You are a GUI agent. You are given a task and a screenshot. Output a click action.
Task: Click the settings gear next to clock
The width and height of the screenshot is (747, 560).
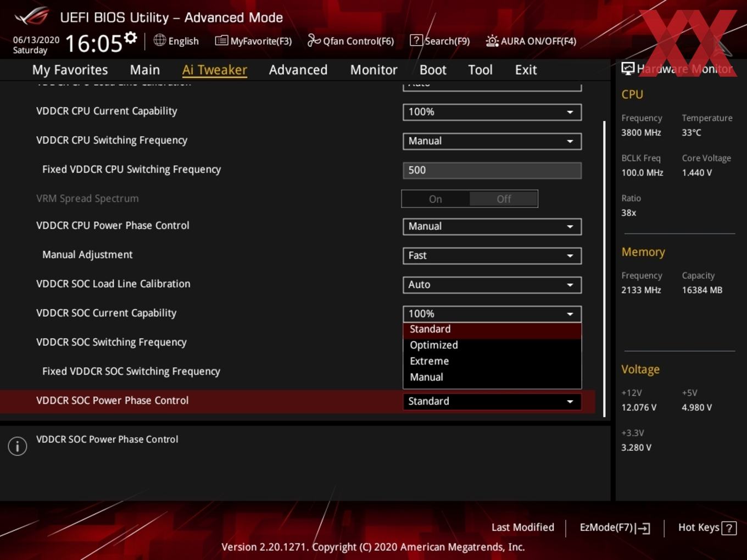coord(130,37)
